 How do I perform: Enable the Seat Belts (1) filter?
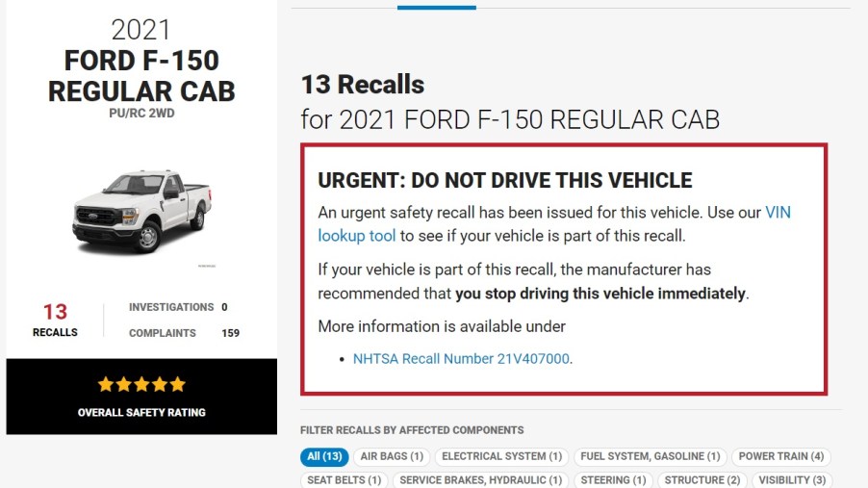click(344, 479)
